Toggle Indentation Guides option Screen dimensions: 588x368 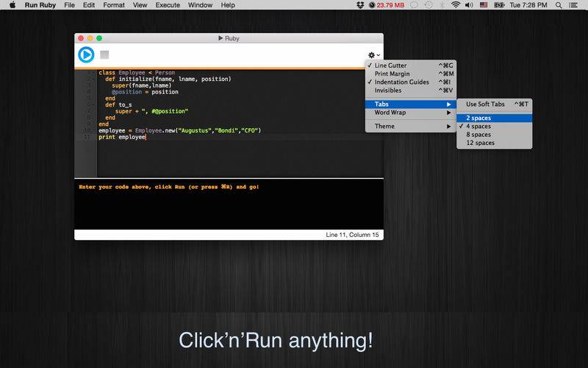click(x=411, y=82)
